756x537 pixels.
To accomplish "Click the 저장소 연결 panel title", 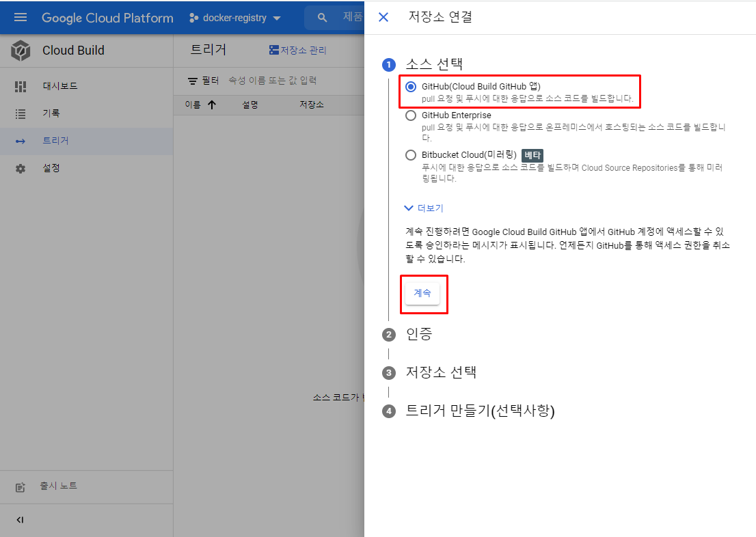I will point(440,17).
